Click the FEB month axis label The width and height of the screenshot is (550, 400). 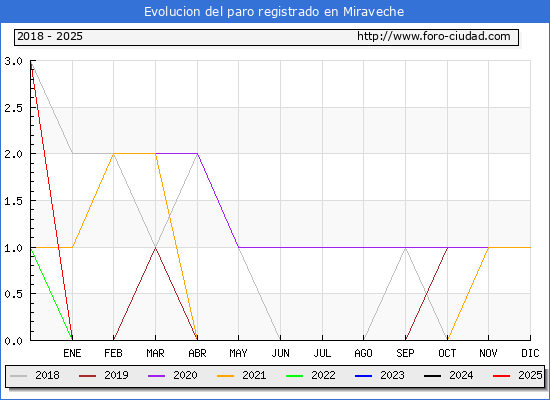(x=113, y=353)
